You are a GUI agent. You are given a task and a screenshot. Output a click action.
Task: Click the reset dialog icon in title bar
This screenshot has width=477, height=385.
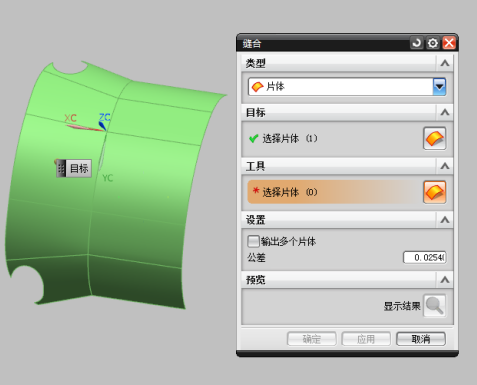point(416,43)
